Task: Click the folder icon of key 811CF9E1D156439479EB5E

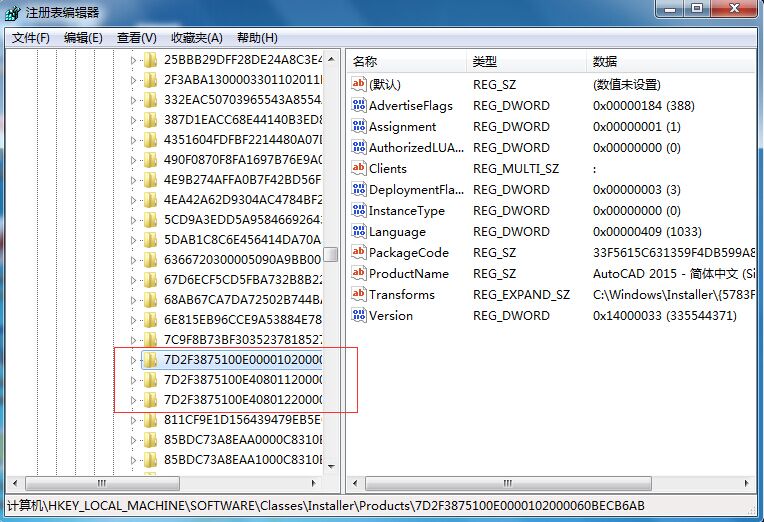Action: click(x=151, y=420)
